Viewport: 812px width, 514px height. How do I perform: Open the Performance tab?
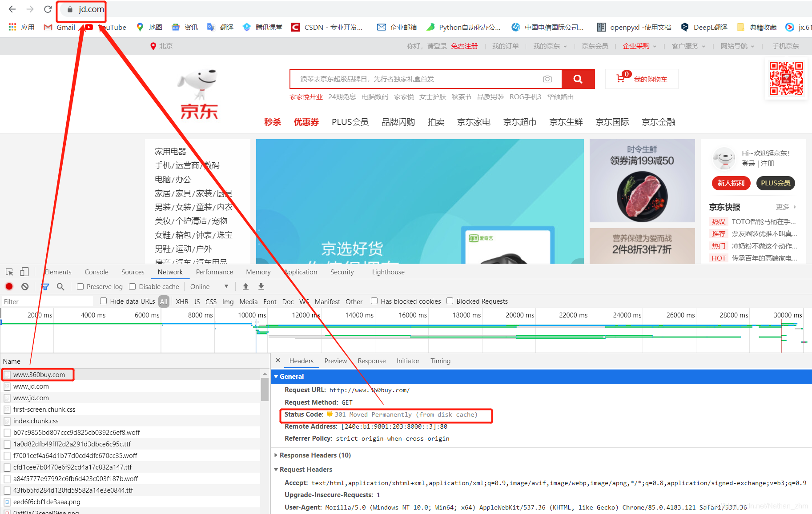click(x=214, y=272)
